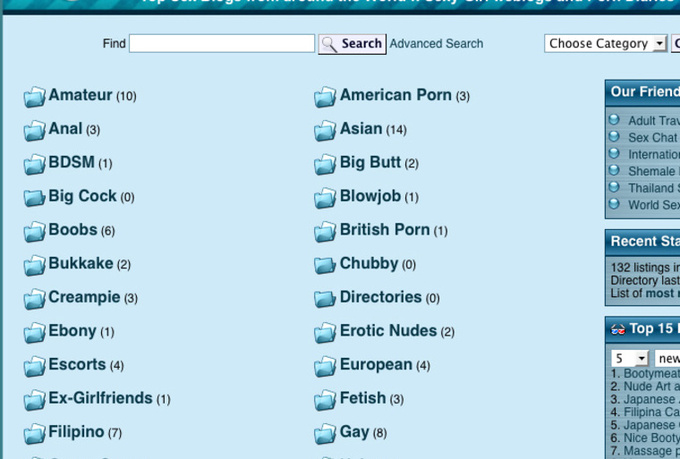Click the 3D glasses icon in Top 15 header
680x459 pixels.
coord(618,330)
